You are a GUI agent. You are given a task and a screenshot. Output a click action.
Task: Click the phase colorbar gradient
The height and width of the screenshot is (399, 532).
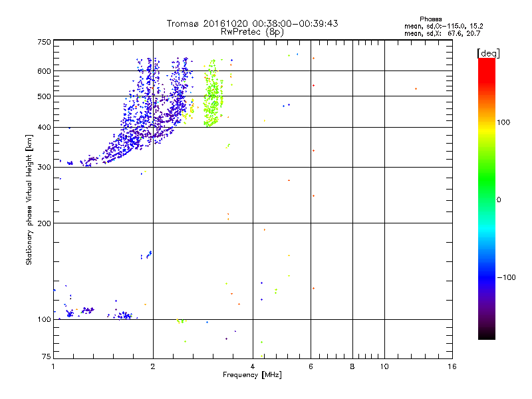(x=487, y=198)
